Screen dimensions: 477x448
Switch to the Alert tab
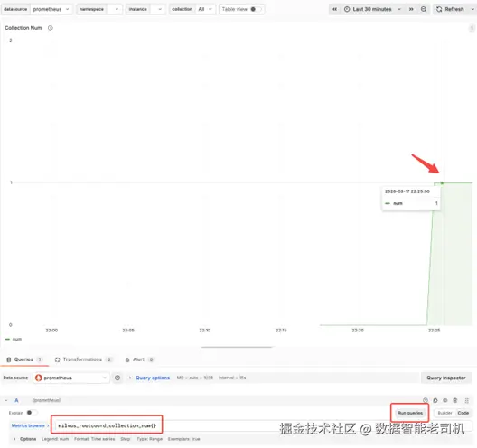click(139, 359)
